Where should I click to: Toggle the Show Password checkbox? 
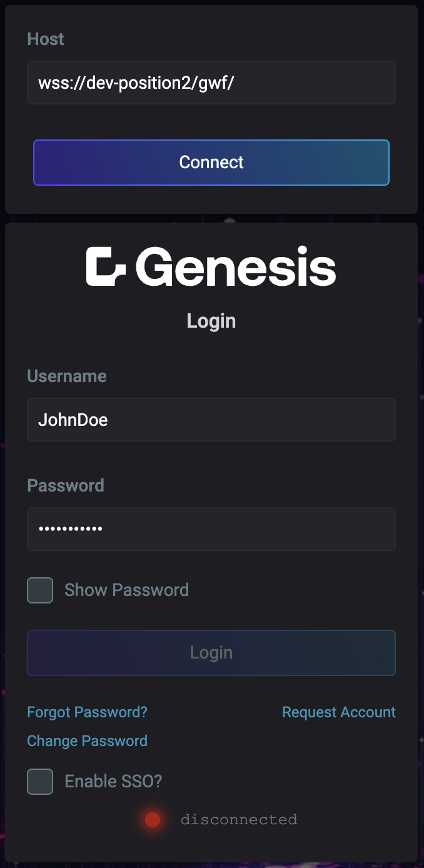pyautogui.click(x=40, y=590)
